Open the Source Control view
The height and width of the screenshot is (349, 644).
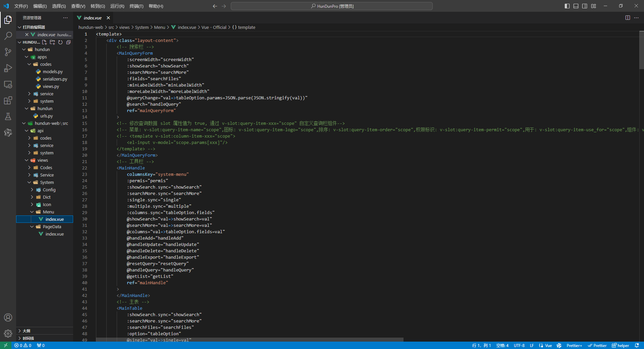pyautogui.click(x=8, y=52)
